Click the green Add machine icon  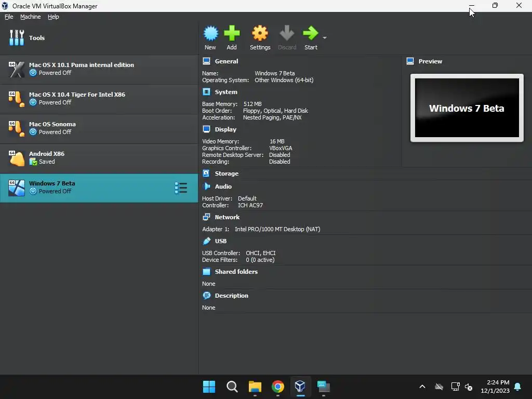click(232, 33)
